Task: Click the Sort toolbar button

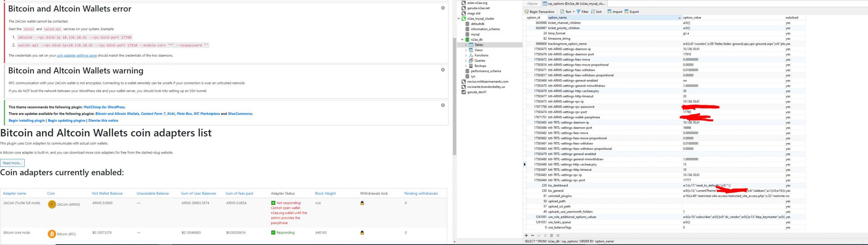Action: [x=596, y=12]
